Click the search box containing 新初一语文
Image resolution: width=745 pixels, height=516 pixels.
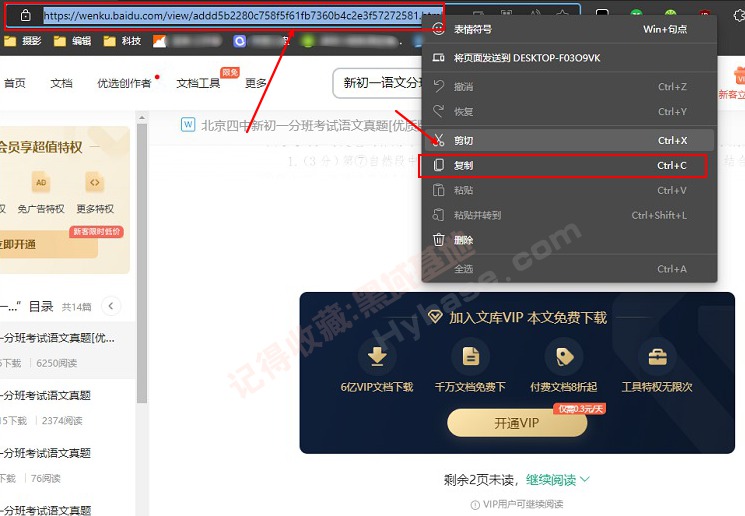coord(378,83)
